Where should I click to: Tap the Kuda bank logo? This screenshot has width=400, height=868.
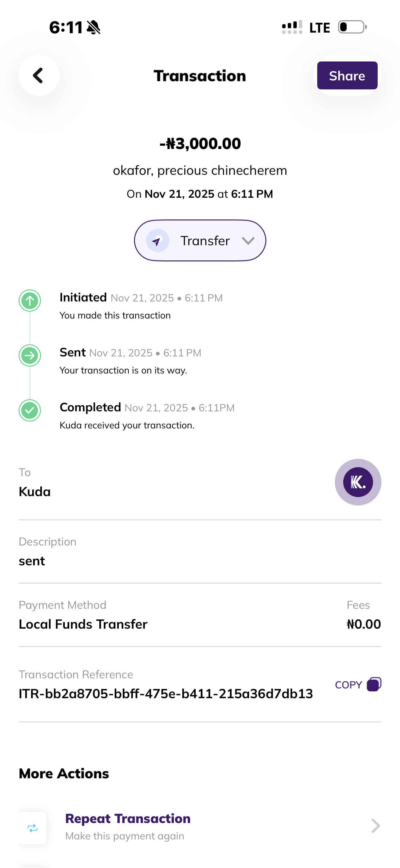click(358, 482)
